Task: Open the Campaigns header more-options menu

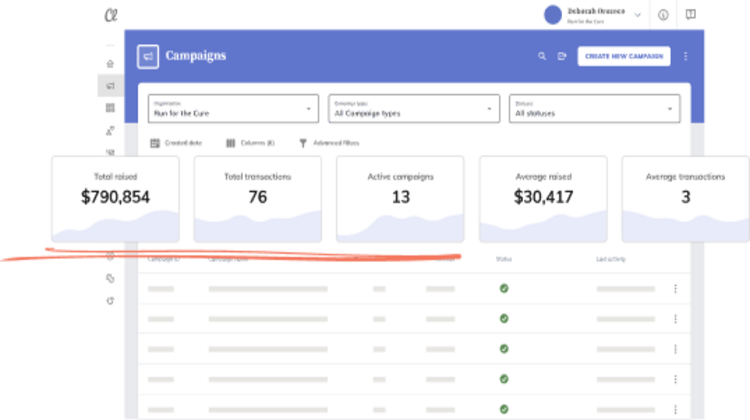Action: point(685,56)
